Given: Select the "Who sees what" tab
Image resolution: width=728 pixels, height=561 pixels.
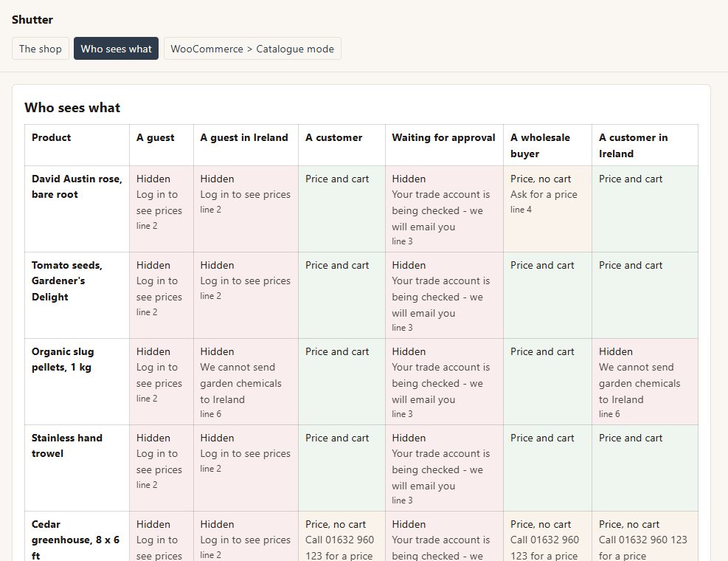Looking at the screenshot, I should pos(116,49).
